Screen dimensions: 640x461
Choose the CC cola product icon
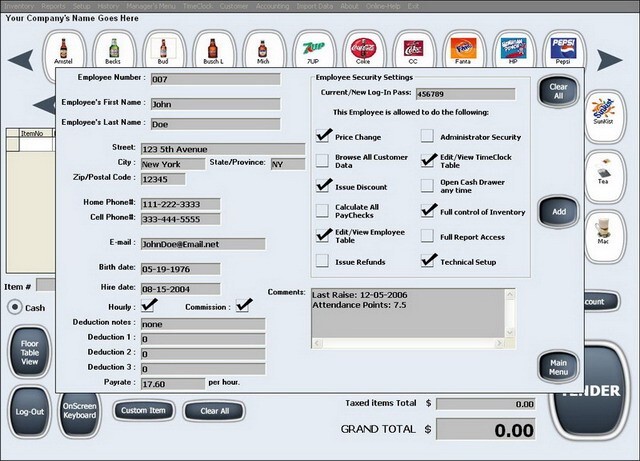tap(413, 51)
